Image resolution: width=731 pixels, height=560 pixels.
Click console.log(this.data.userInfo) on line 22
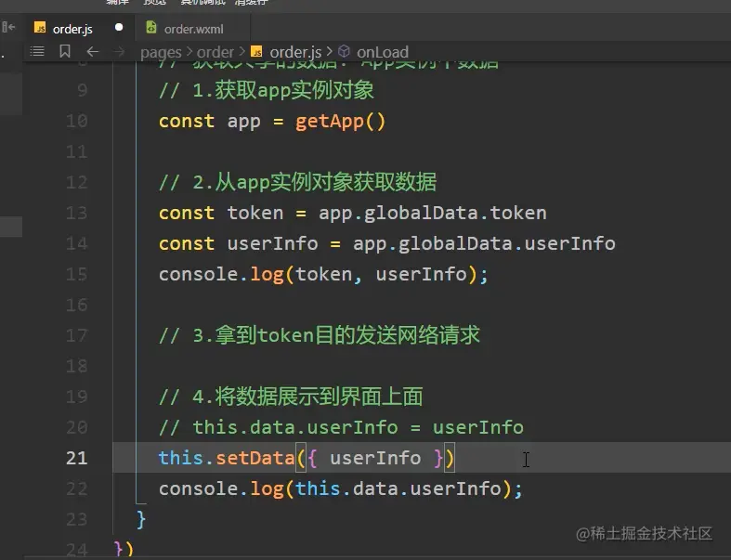[x=340, y=488]
